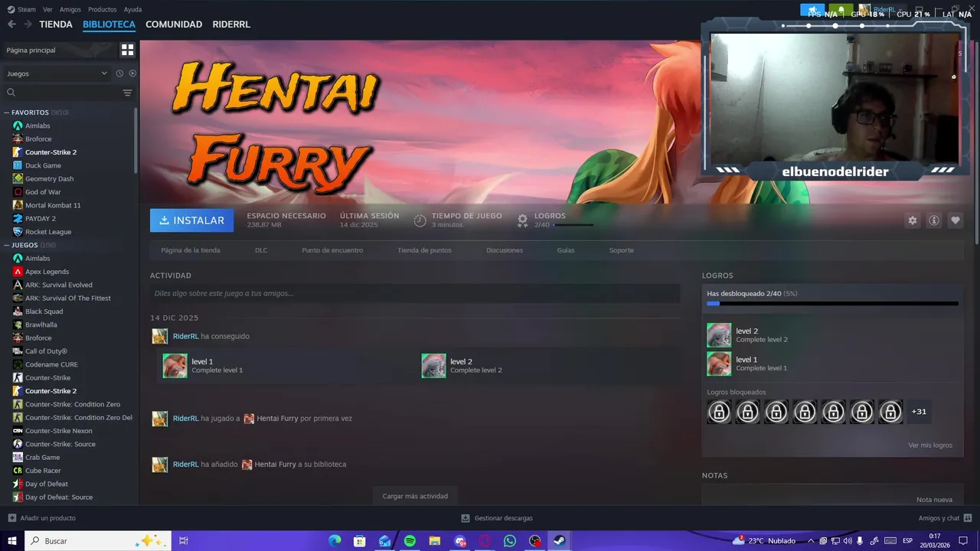The height and width of the screenshot is (551, 980).
Task: Open the Ver menu
Action: (47, 9)
